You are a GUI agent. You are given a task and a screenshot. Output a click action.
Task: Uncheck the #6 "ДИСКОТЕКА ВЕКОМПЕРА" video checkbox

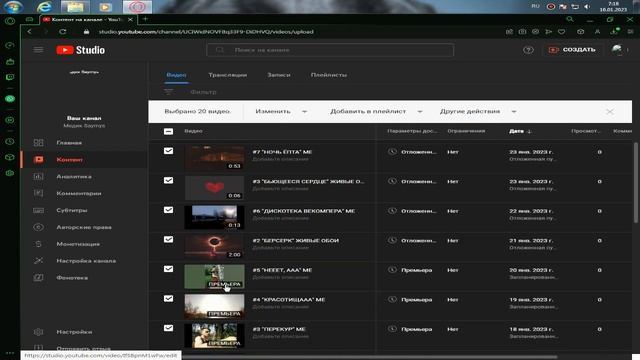[x=168, y=210]
